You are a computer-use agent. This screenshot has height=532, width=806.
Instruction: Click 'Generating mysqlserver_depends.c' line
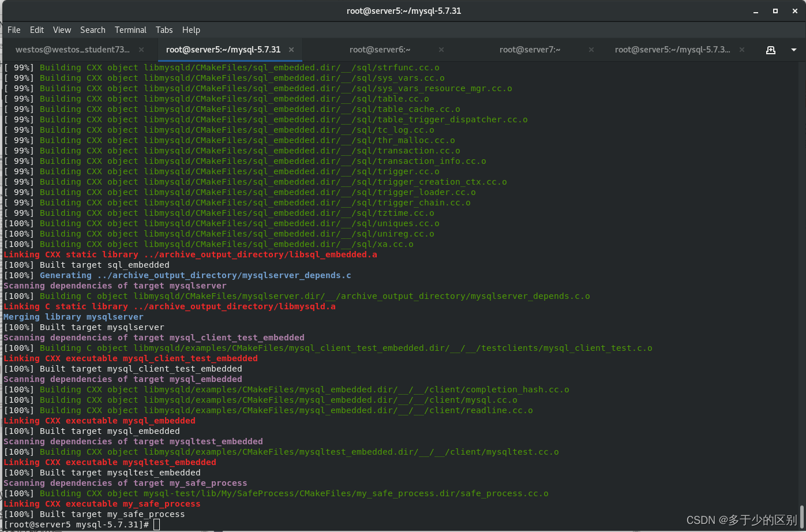point(177,275)
